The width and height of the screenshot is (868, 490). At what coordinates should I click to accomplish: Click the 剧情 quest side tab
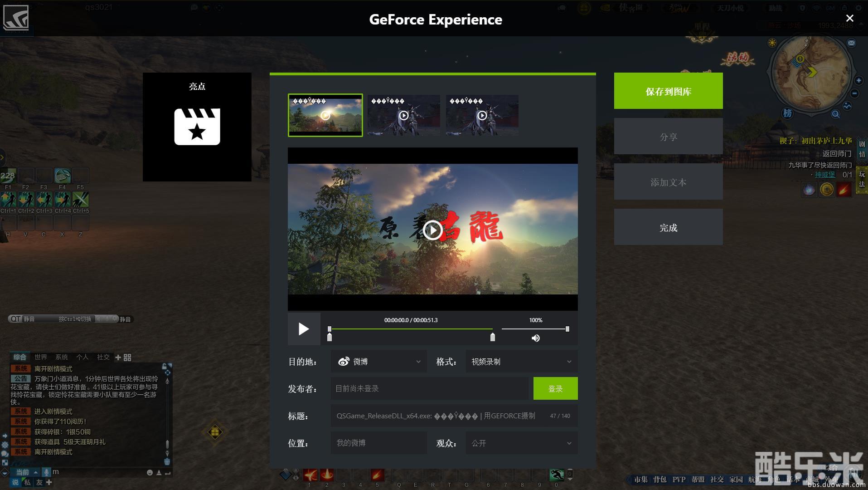862,149
